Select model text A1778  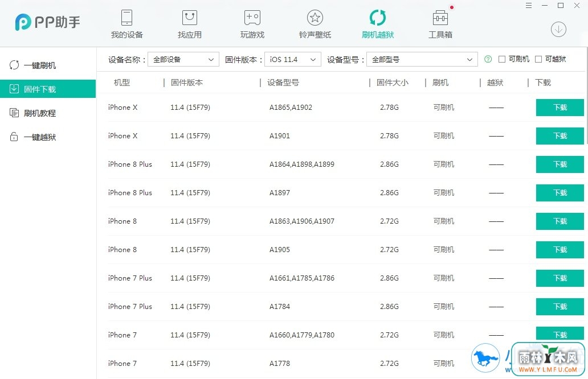[280, 364]
